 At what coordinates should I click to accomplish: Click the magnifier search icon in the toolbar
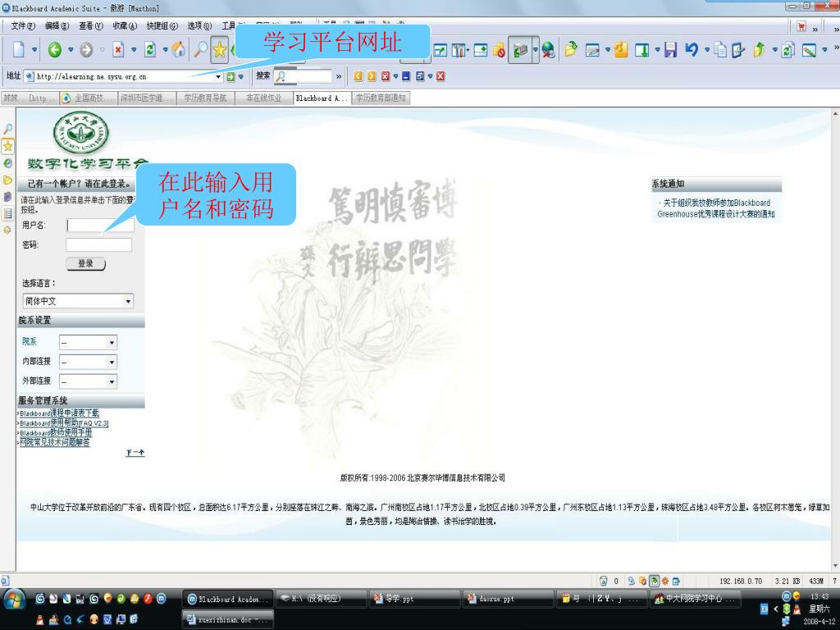(x=199, y=51)
